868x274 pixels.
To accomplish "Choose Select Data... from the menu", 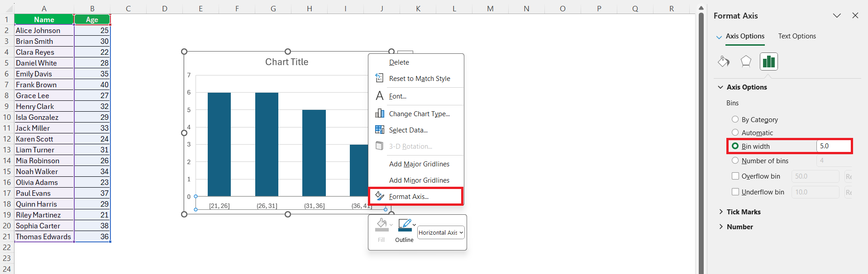I will (x=416, y=130).
